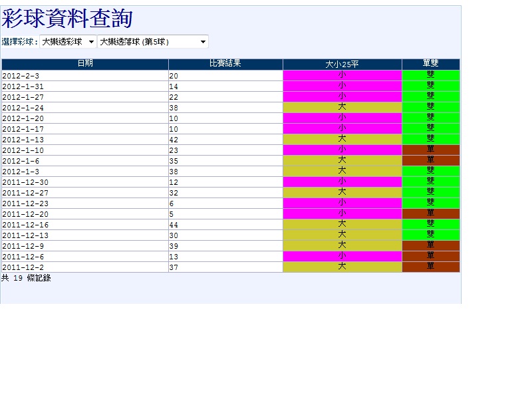Click the green 雙 cell for 2011-12-13
This screenshot has height=399, width=532.
pyautogui.click(x=431, y=235)
